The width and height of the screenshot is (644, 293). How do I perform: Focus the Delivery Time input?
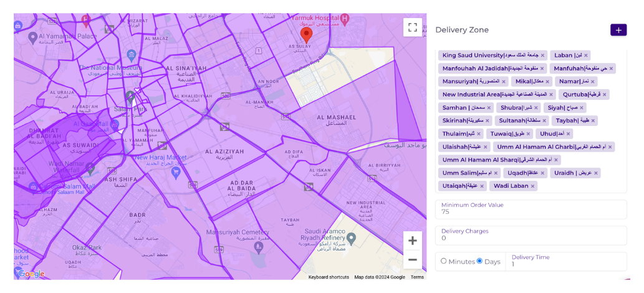point(566,264)
